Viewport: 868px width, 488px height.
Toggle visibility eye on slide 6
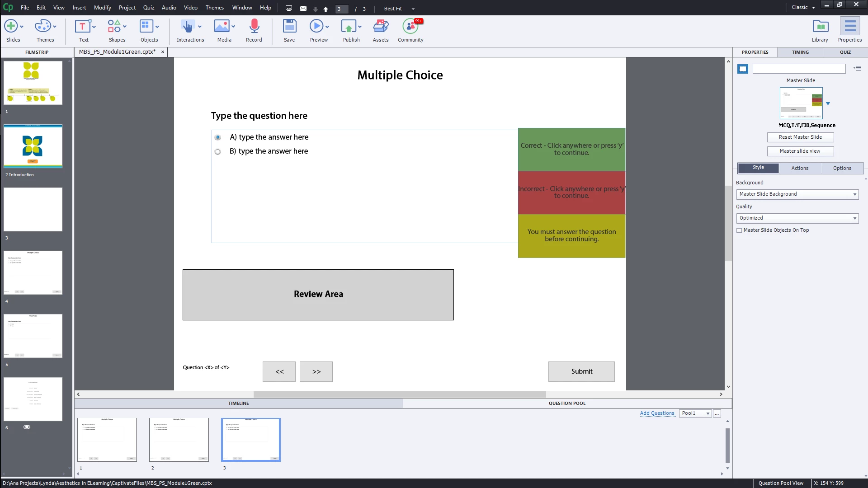tap(27, 427)
